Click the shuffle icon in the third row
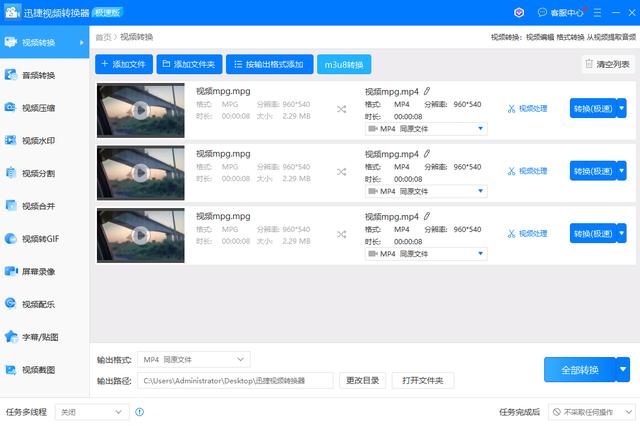Screen dimensions: 640x426 (341, 234)
